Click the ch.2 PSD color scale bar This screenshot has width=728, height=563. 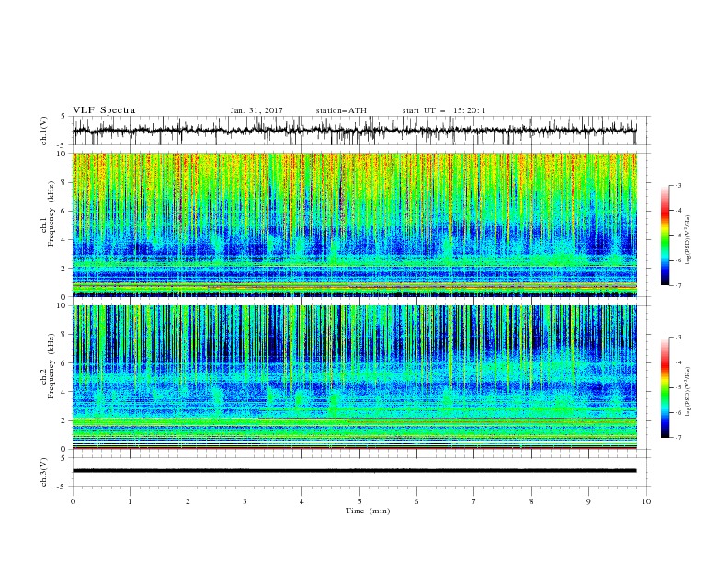click(x=665, y=387)
